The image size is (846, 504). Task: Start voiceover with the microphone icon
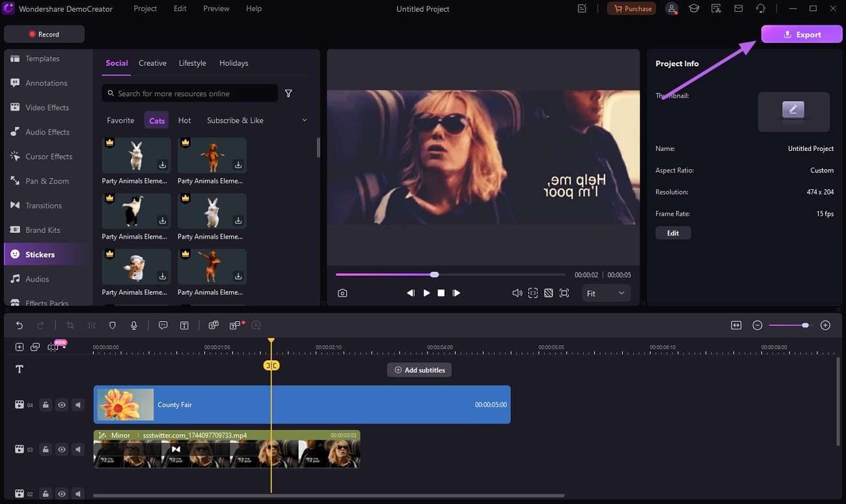click(x=134, y=325)
